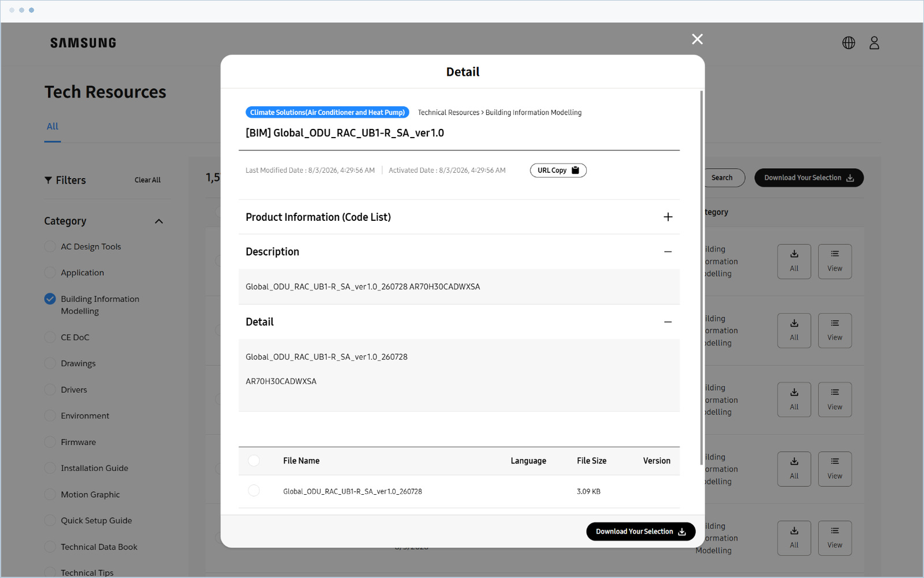Click the Samsung logo
The height and width of the screenshot is (578, 924).
(x=83, y=43)
